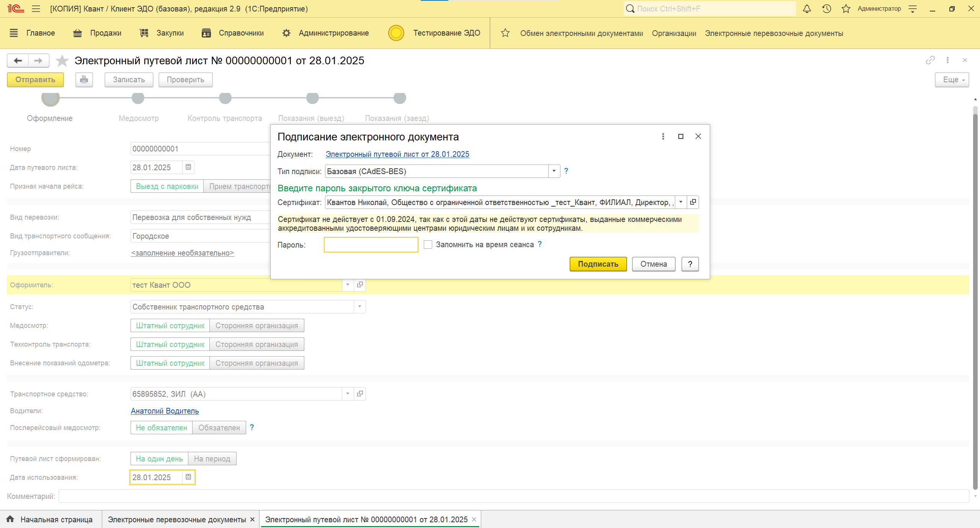The height and width of the screenshot is (528, 980).
Task: Navigate back with left arrow
Action: click(x=18, y=60)
